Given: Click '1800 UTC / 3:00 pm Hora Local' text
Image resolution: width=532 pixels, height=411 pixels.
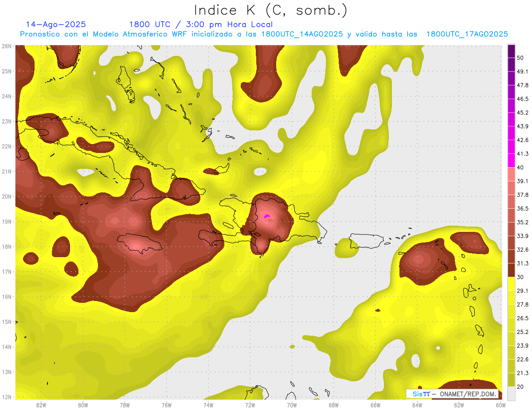Looking at the screenshot, I should (201, 25).
